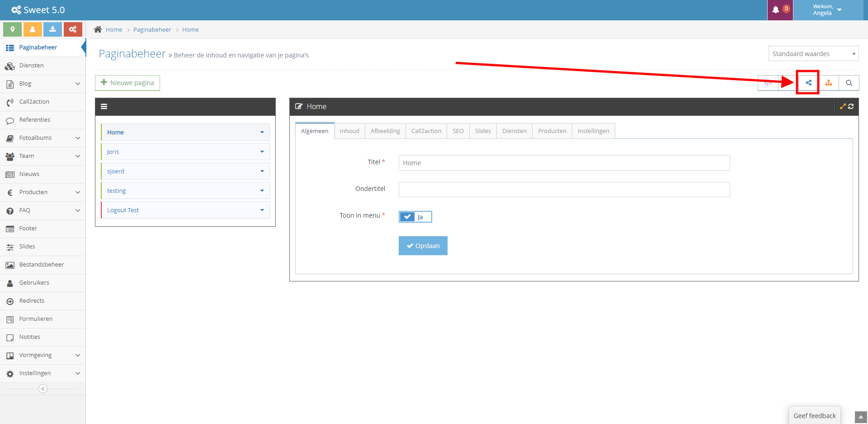Click the Nieuwe pagina button
868x424 pixels.
127,83
